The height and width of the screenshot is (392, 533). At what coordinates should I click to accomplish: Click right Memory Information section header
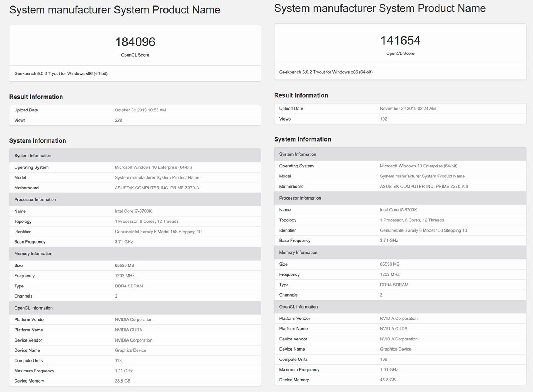tap(400, 252)
